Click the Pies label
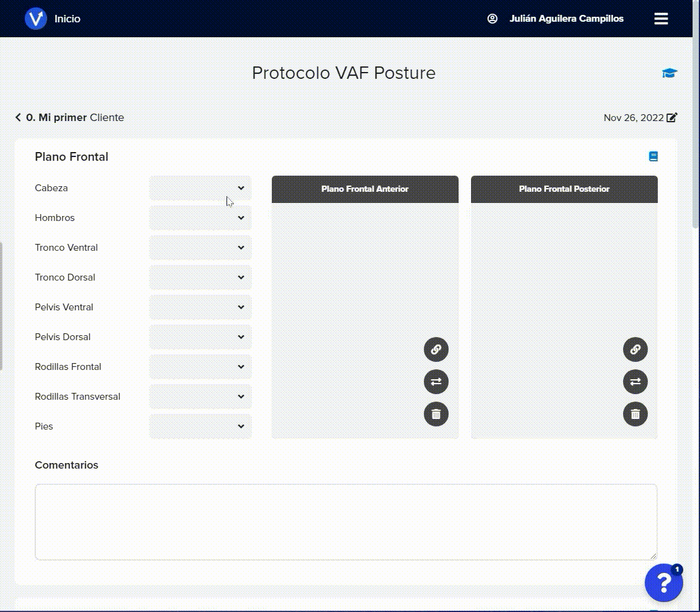 click(43, 426)
